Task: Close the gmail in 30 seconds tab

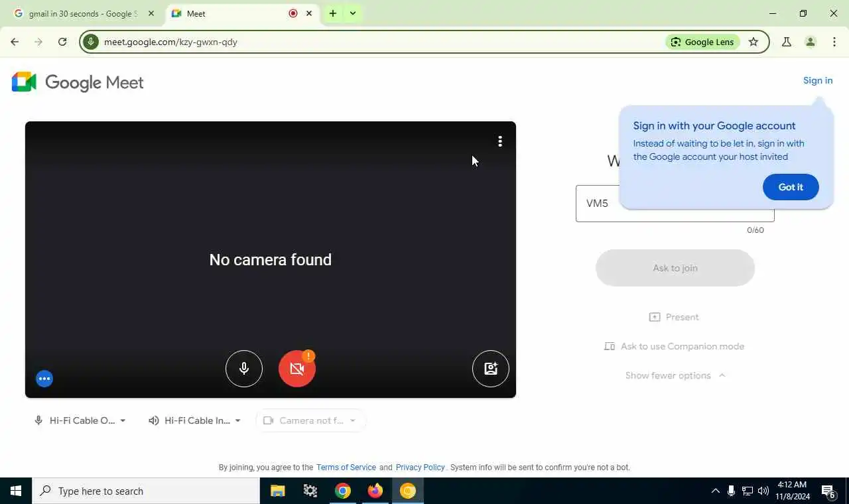Action: (151, 13)
